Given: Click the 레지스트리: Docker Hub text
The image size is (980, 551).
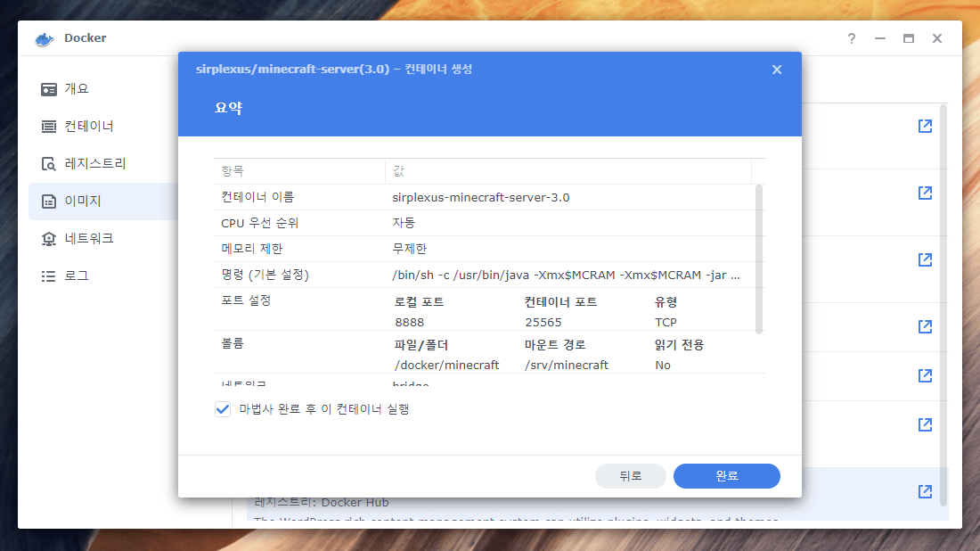Looking at the screenshot, I should click(322, 503).
